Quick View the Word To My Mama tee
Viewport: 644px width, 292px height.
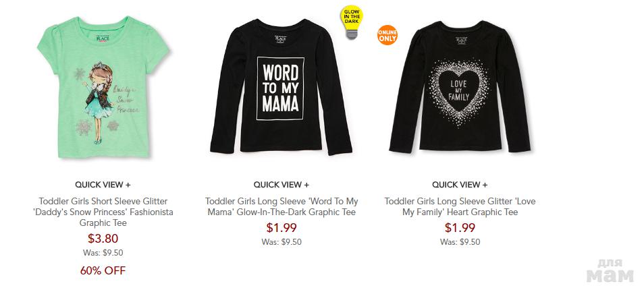coord(281,185)
